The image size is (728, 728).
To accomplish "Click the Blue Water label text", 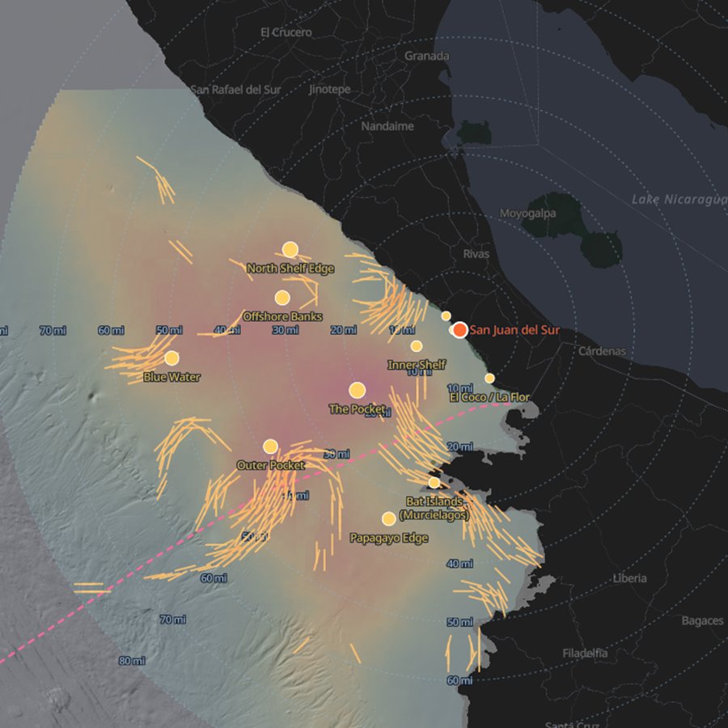I will point(171,377).
